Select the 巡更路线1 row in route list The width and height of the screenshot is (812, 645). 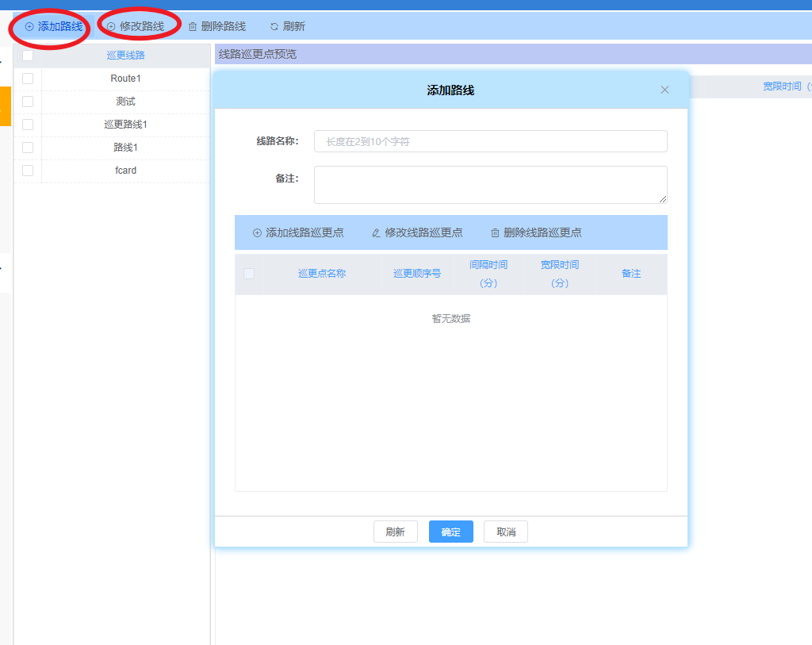click(x=125, y=125)
